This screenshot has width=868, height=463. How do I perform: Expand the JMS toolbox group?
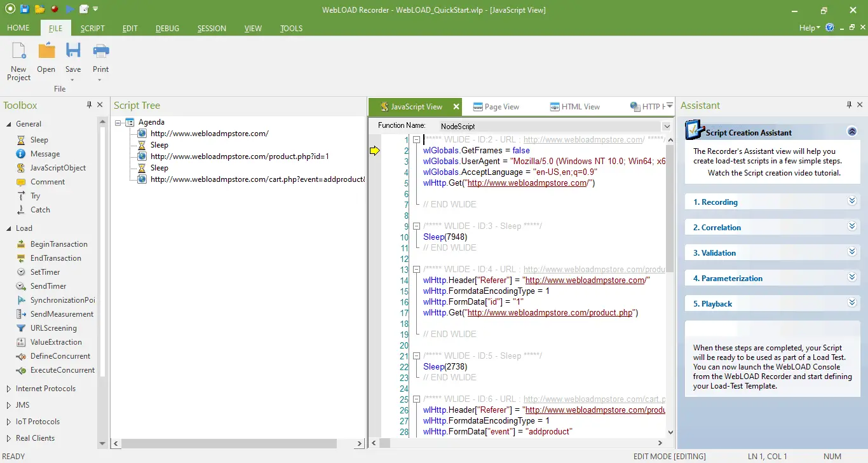[x=8, y=405]
